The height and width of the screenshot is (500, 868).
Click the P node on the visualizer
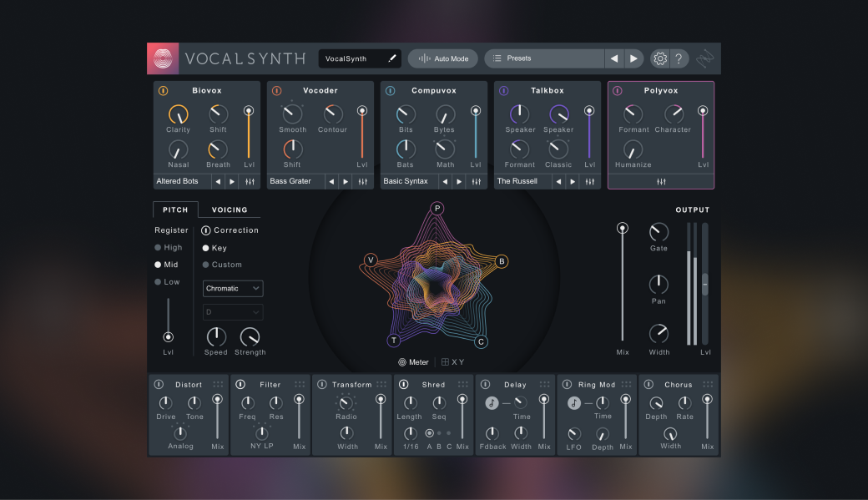coord(437,208)
